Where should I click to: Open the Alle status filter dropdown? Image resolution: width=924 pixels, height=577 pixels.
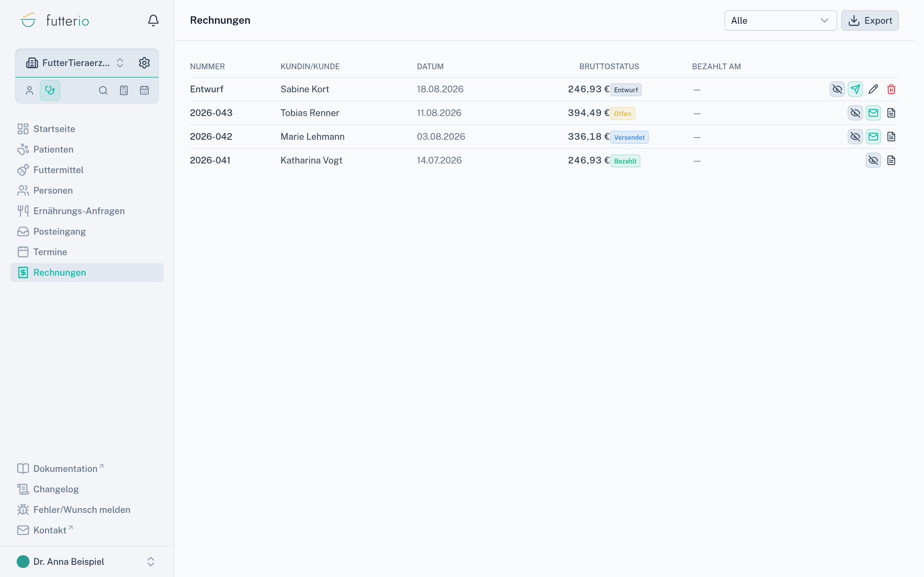[x=781, y=21]
